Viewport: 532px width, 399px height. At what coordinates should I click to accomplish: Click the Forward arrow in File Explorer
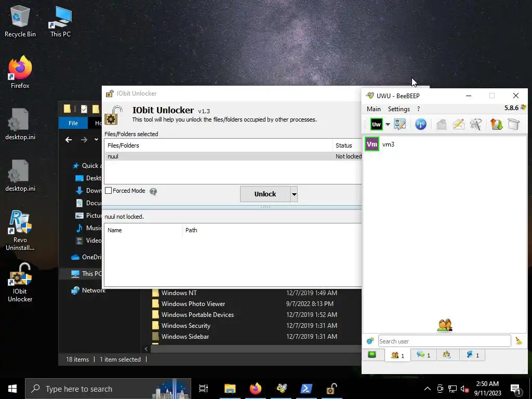(84, 140)
